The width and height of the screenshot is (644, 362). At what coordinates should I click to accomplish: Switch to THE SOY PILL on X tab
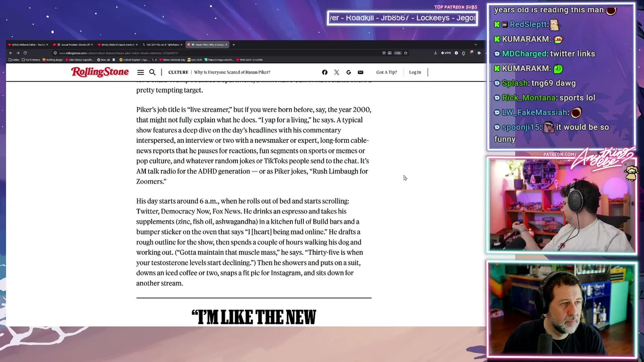[x=162, y=45]
